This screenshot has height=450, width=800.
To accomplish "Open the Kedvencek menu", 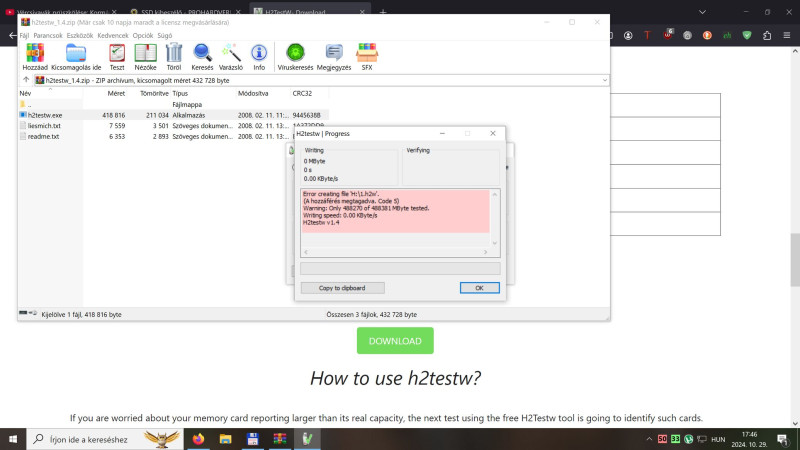I will pos(113,36).
